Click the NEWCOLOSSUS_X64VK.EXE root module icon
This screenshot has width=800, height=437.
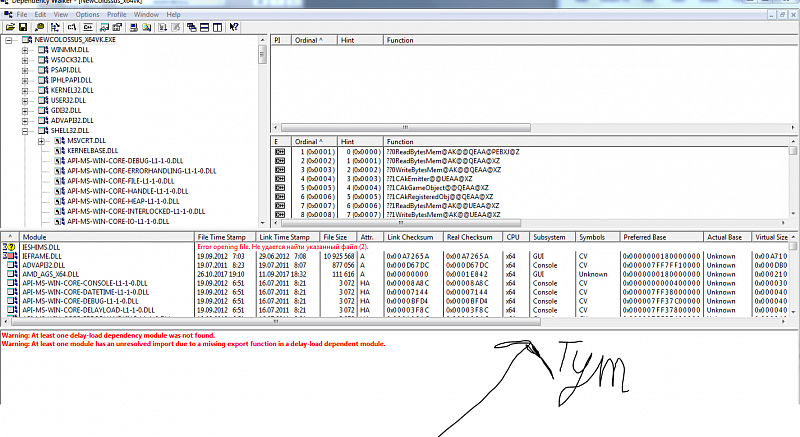click(26, 40)
